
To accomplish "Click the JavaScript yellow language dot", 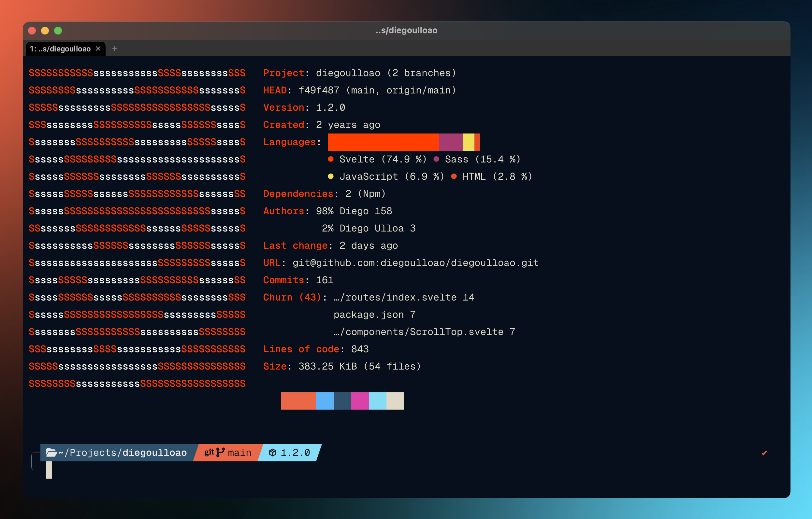I will (x=331, y=176).
